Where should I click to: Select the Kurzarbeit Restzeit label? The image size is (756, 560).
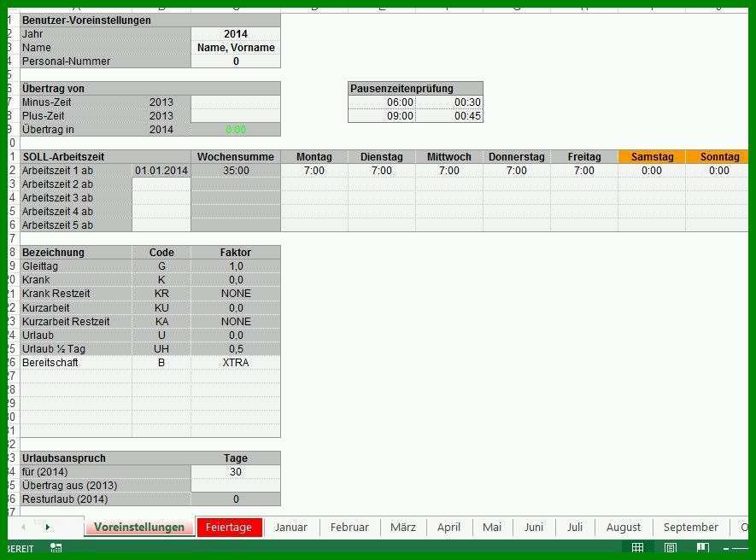pyautogui.click(x=76, y=322)
